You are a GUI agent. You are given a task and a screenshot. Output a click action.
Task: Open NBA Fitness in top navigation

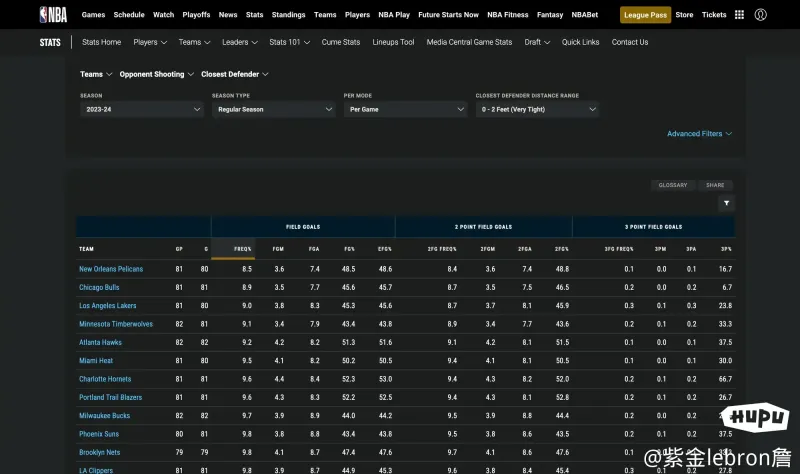coord(508,15)
